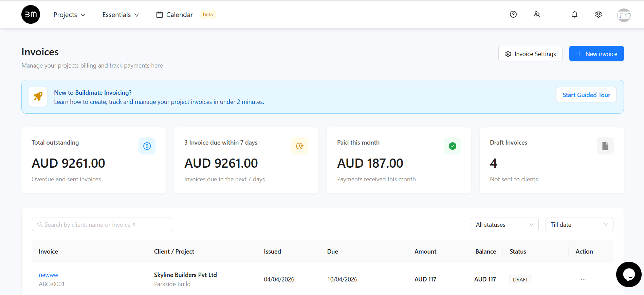Image resolution: width=644 pixels, height=295 pixels.
Task: Click the Total outstanding card amount AUD 9261.00
Action: tap(68, 163)
